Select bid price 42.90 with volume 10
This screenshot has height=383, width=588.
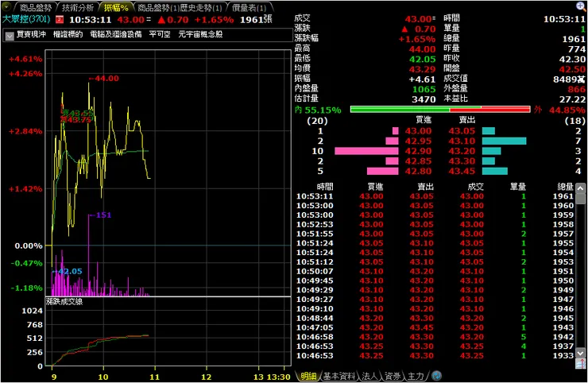click(418, 151)
